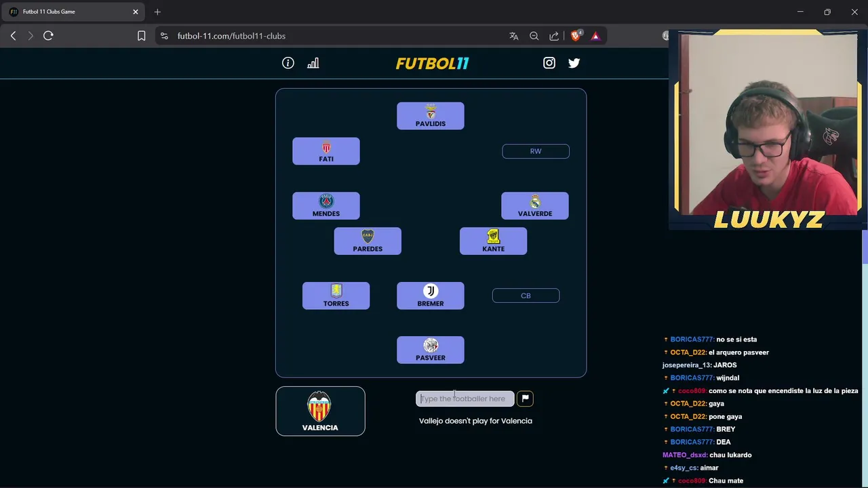Screen dimensions: 868x488
Task: Click the Valencia club card
Action: pos(320,411)
